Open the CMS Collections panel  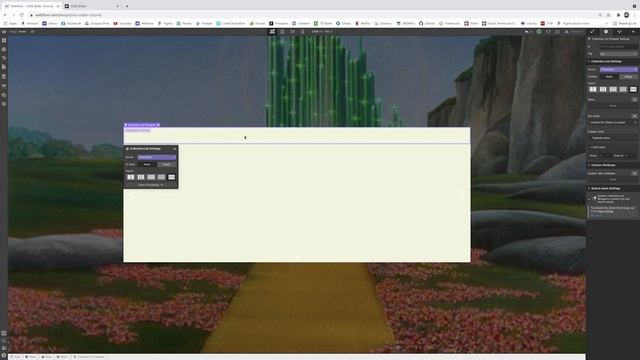click(x=4, y=76)
